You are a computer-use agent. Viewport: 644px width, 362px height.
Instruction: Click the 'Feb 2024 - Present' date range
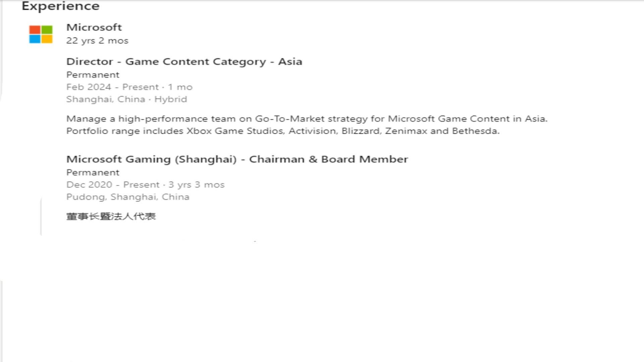point(112,87)
